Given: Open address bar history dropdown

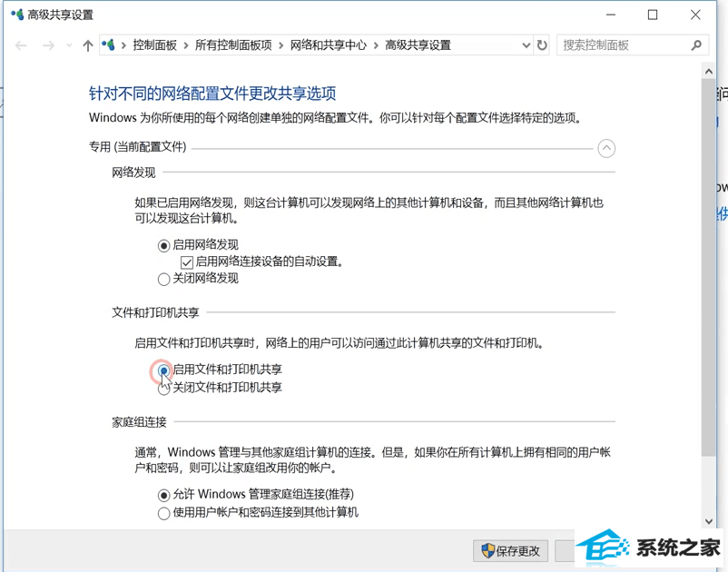Looking at the screenshot, I should (x=526, y=45).
